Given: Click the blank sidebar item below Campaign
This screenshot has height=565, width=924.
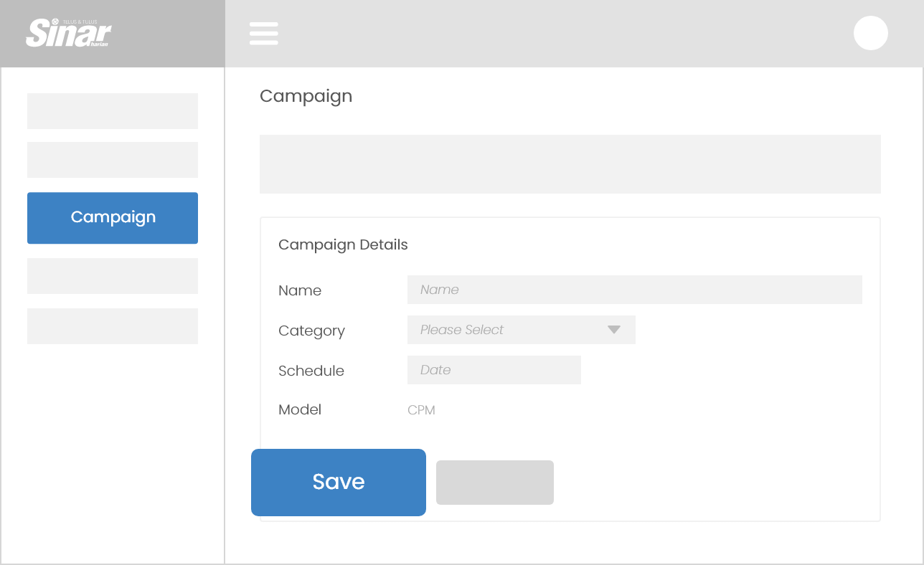Looking at the screenshot, I should [113, 276].
